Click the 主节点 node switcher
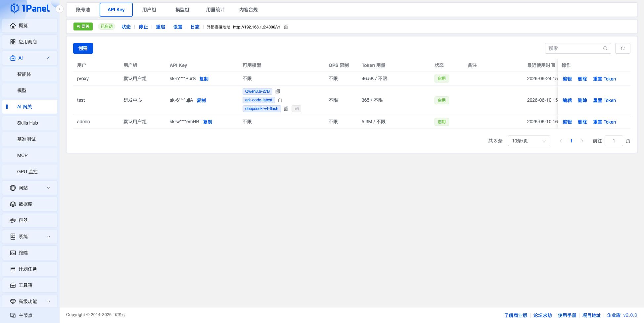644x323 pixels. [x=30, y=315]
